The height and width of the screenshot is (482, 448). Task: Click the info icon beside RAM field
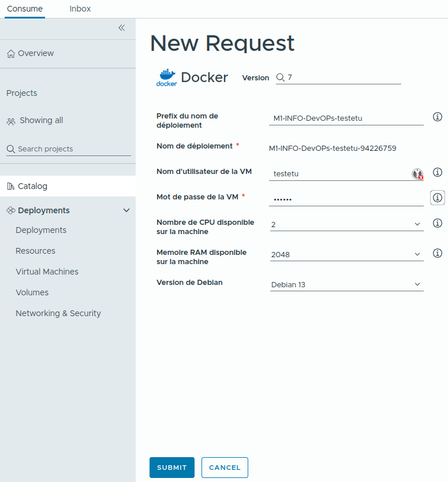pyautogui.click(x=438, y=253)
